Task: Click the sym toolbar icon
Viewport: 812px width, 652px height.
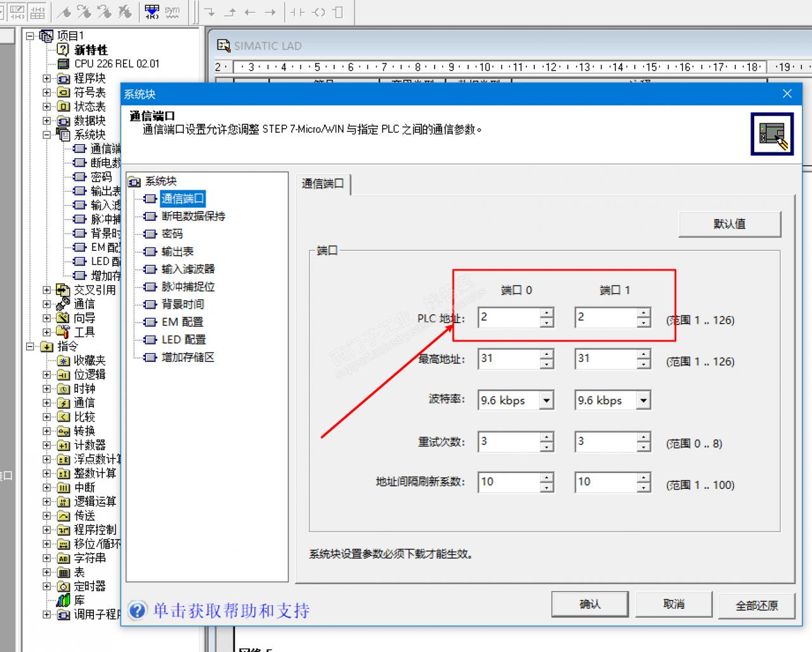Action: click(x=172, y=11)
